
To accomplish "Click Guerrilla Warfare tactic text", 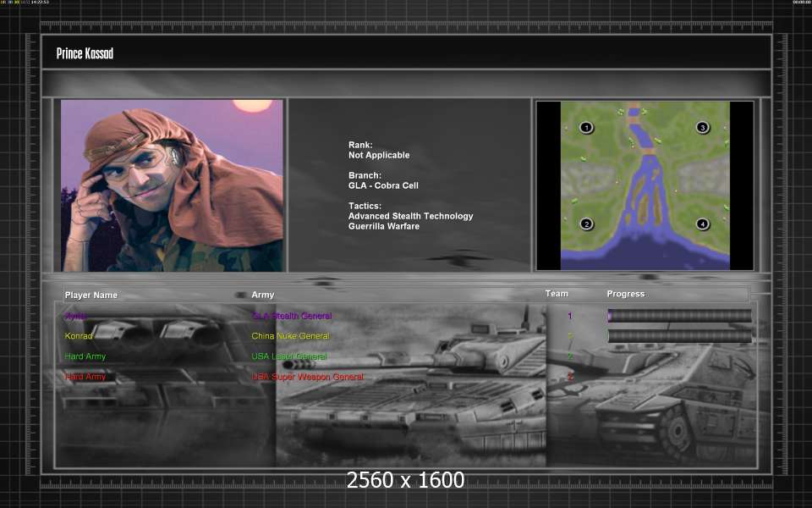I will point(384,226).
